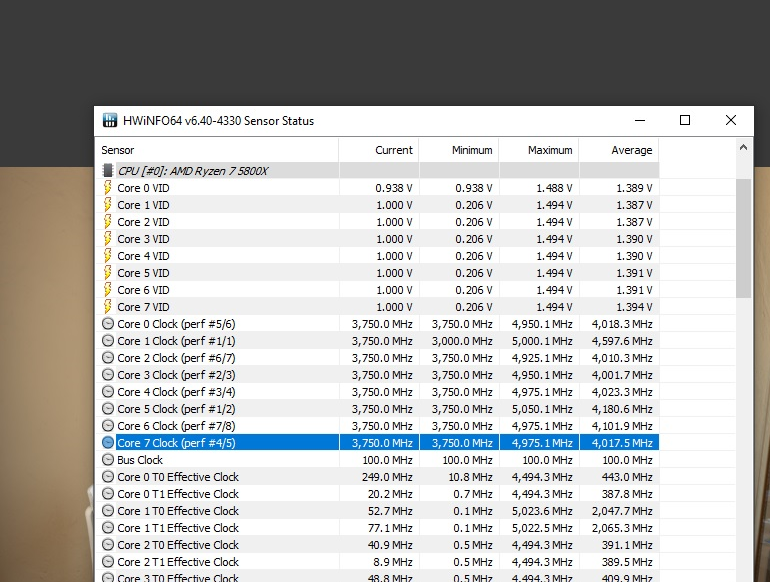Viewport: 770px width, 582px height.
Task: Click the Current column header
Action: click(379, 150)
